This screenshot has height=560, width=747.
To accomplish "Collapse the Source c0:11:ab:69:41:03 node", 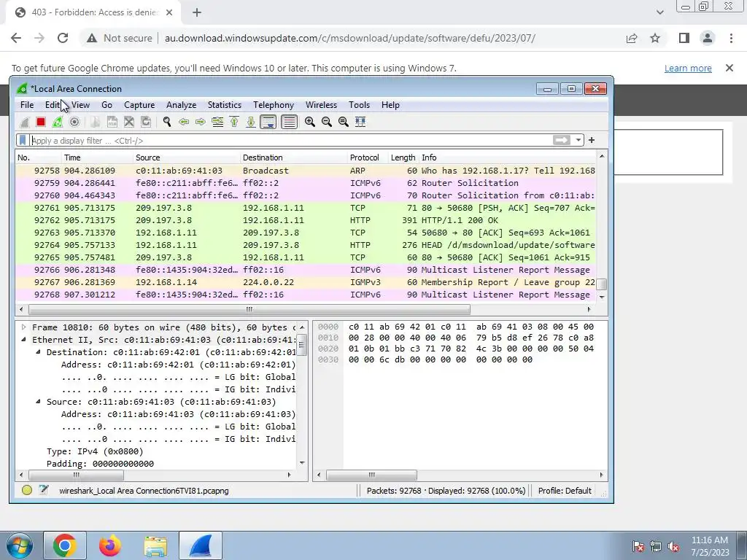I will [38, 402].
